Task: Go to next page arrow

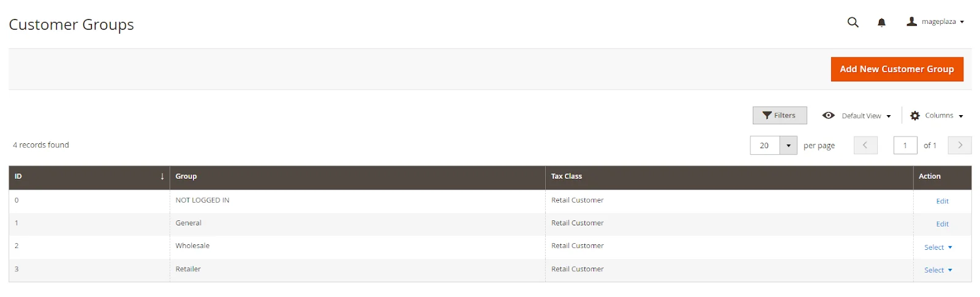Action: click(960, 145)
